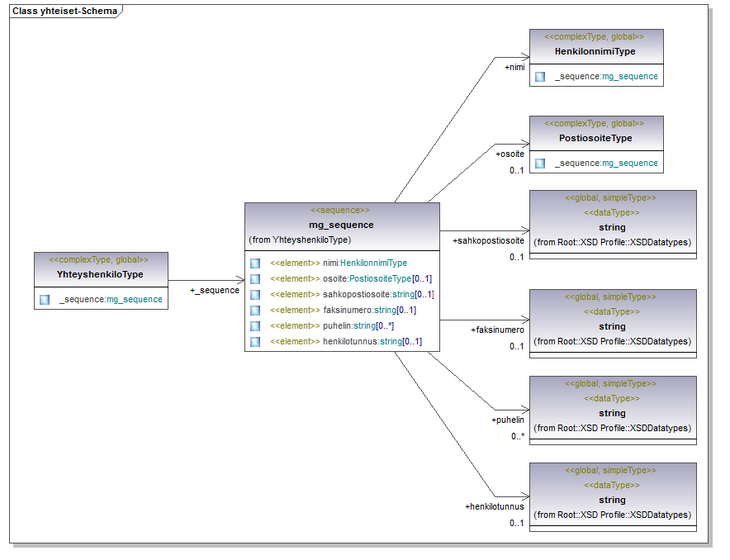Select the 'Class yhteiset-Schema' diagram title tab
730x560 pixels.
pos(64,12)
